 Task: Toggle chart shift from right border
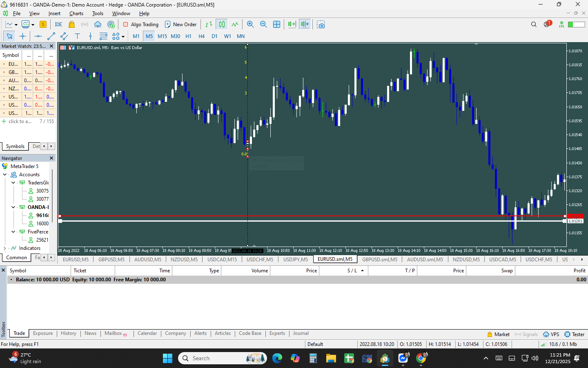pos(305,25)
